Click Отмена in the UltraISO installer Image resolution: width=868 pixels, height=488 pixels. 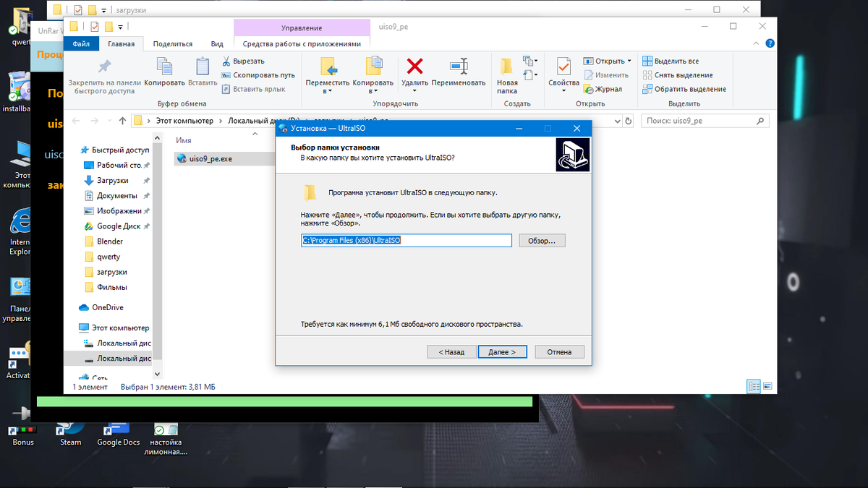click(x=559, y=352)
